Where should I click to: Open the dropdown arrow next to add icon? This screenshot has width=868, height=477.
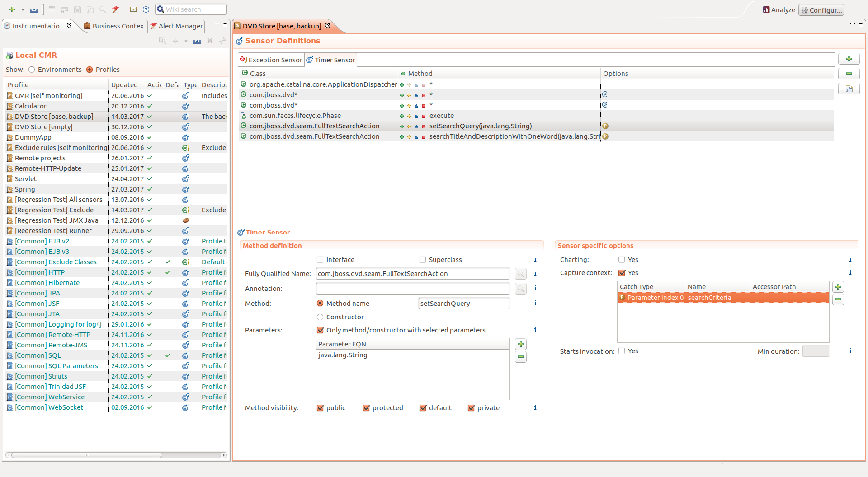pos(23,9)
